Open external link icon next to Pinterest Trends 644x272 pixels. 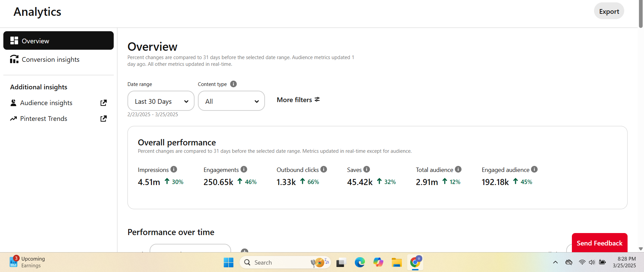(x=104, y=119)
